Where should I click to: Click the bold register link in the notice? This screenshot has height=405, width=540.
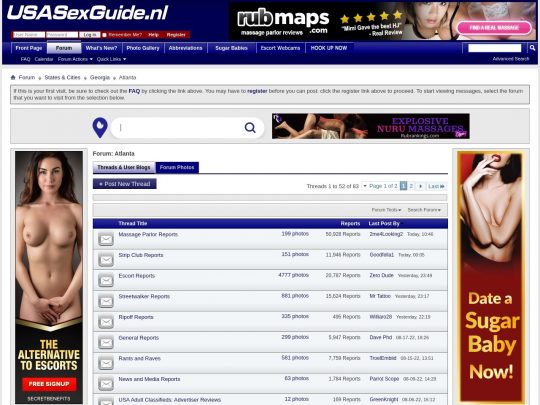tap(257, 91)
